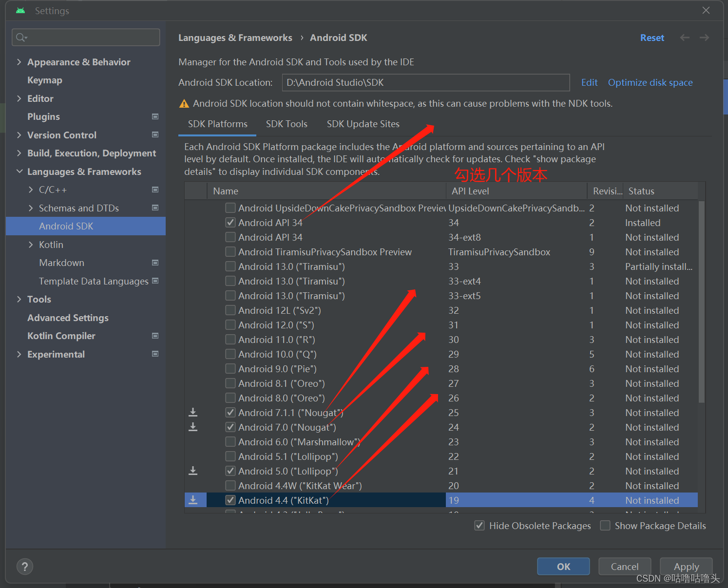Sort by Status column header
This screenshot has height=588, width=728.
coord(660,191)
